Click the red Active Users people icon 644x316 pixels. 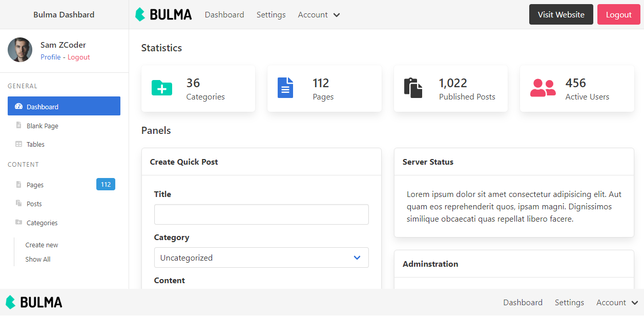543,88
